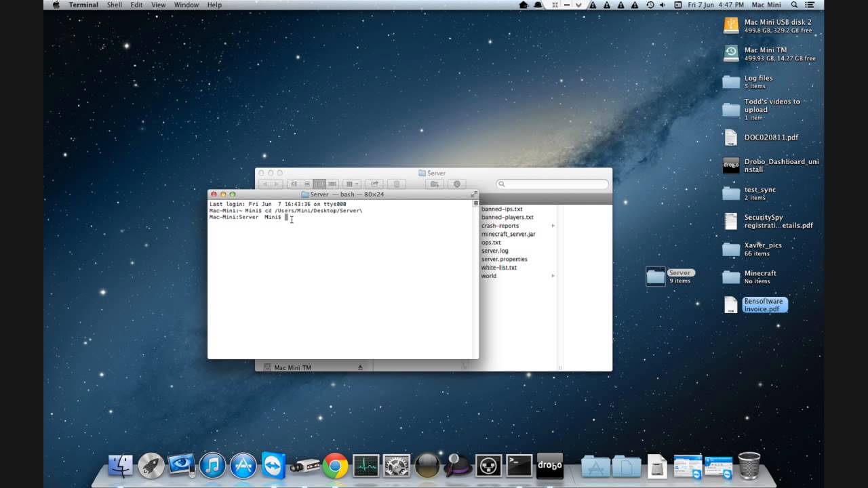Select banned-ips.txt in Finder
Image resolution: width=868 pixels, height=488 pixels.
click(x=502, y=209)
